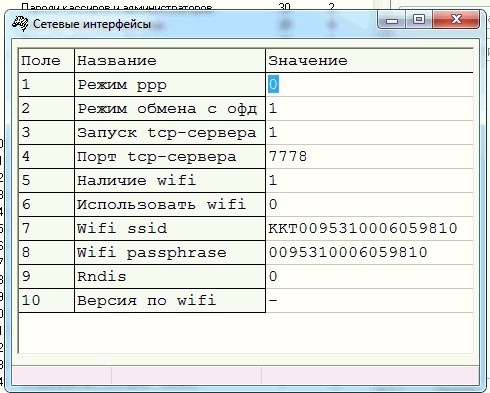Select row number 10 in Поле column
This screenshot has height=393, width=490.
46,301
